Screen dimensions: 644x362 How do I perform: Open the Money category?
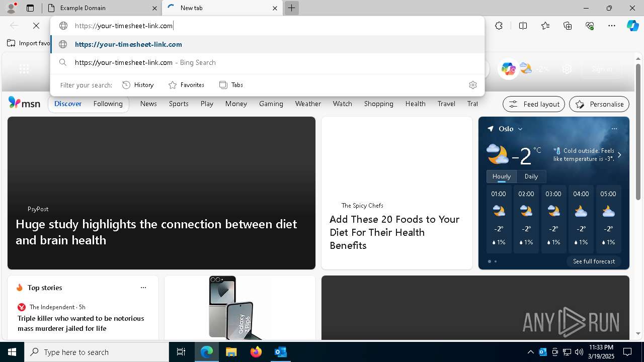[236, 104]
